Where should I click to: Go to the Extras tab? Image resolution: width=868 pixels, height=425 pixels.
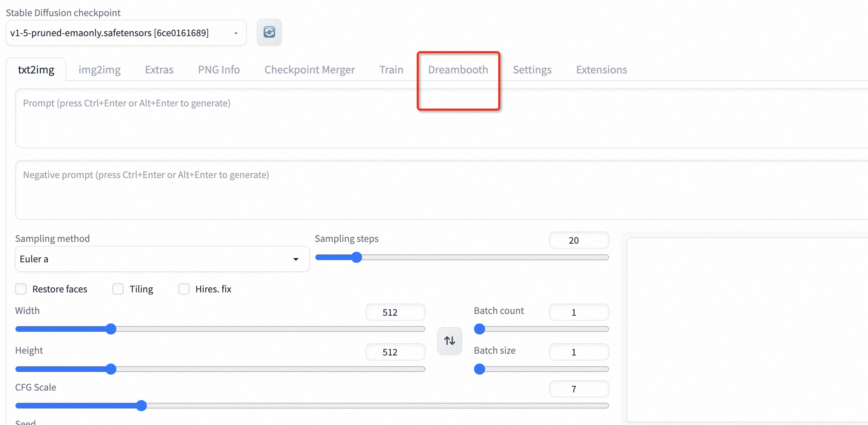click(159, 70)
